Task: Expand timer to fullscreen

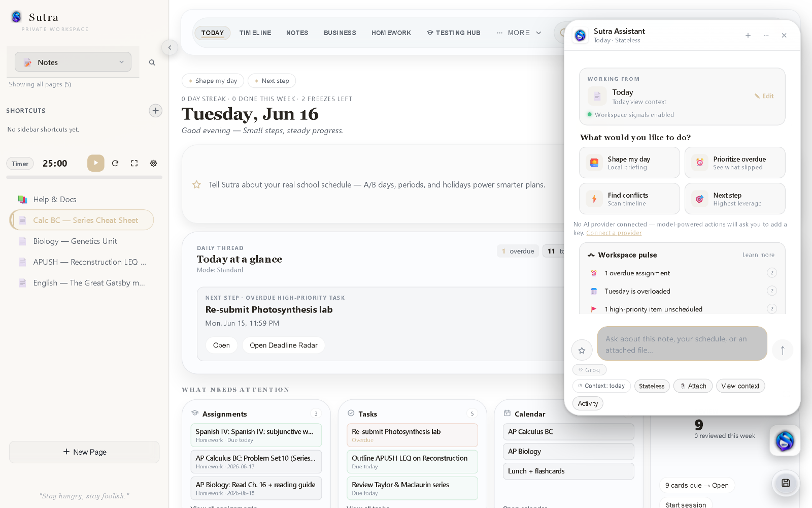Action: coord(134,163)
